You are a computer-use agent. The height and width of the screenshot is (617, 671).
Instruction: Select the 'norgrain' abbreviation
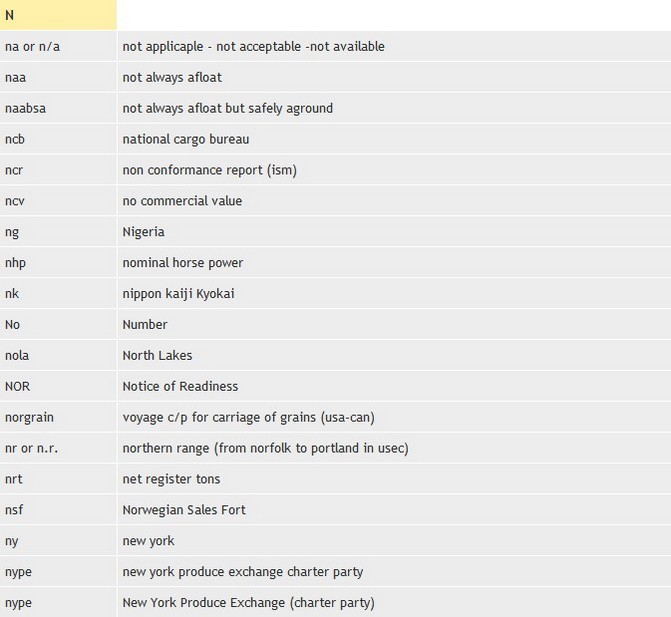28,417
